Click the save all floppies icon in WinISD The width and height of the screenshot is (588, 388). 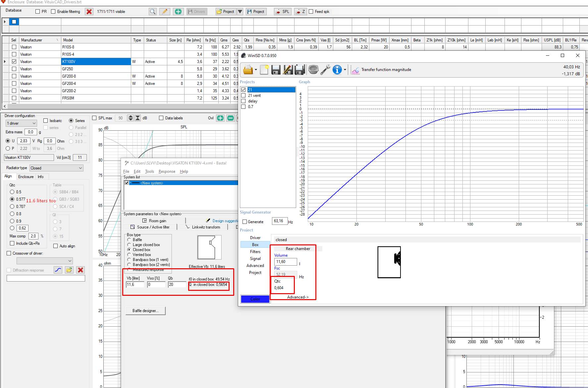pyautogui.click(x=300, y=70)
